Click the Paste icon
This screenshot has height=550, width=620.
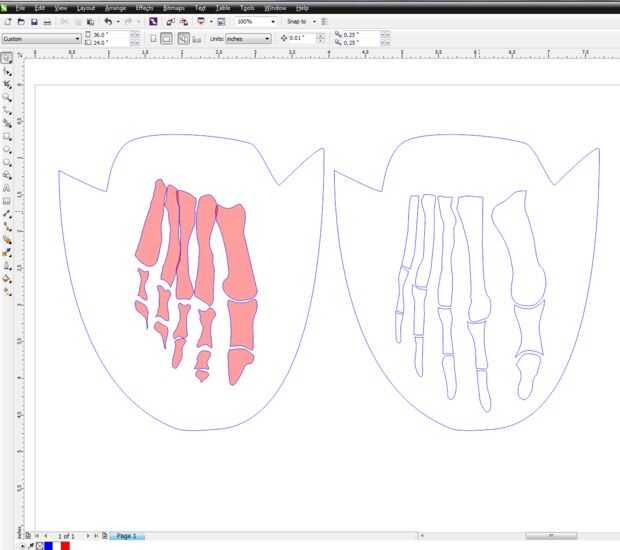[x=91, y=22]
